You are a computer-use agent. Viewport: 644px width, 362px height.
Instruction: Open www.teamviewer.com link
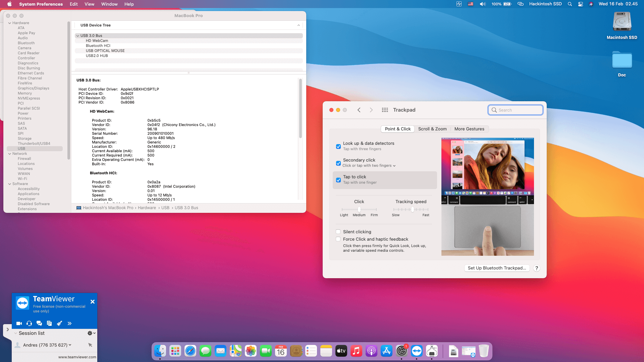(77, 357)
